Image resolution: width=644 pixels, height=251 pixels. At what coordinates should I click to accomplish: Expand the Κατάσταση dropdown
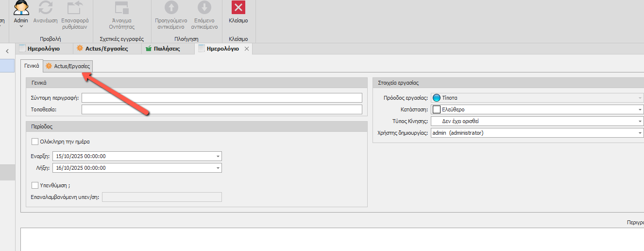(640, 110)
